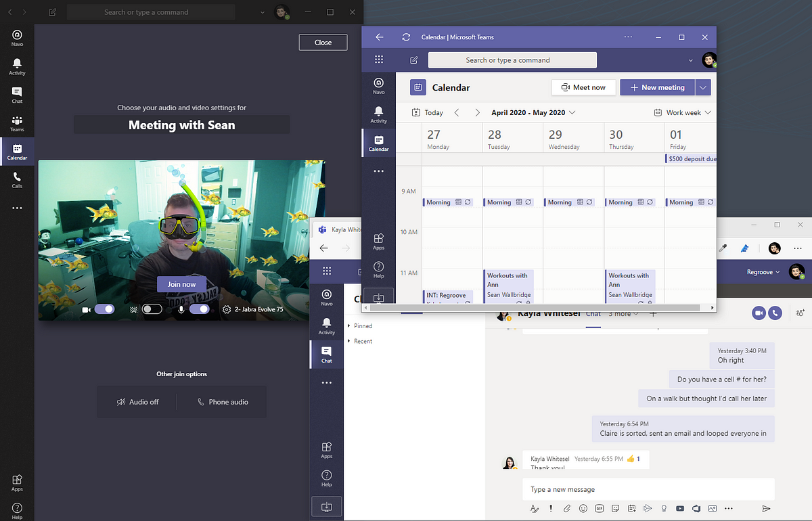Add people to Kayla chat
Viewport: 812px width, 521px height.
[800, 313]
